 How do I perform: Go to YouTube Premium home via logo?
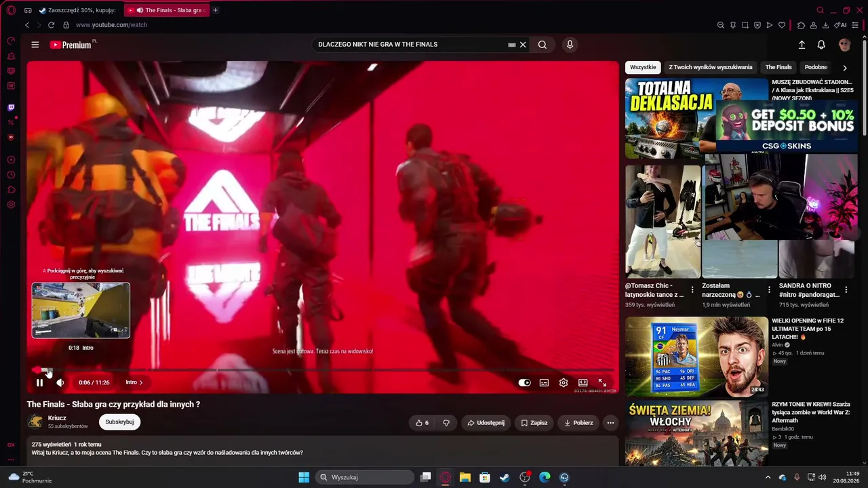tap(71, 45)
